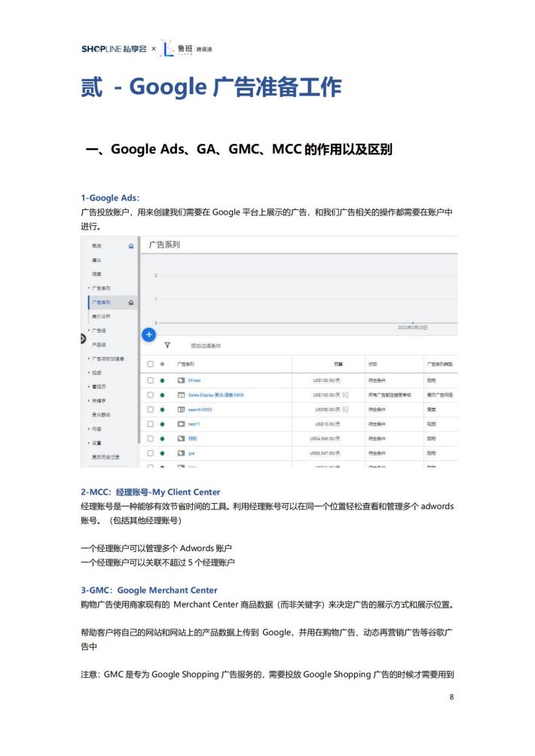The height and width of the screenshot is (756, 535).
Task: Tick the checkbox for the gre campaign
Action: pos(150,453)
